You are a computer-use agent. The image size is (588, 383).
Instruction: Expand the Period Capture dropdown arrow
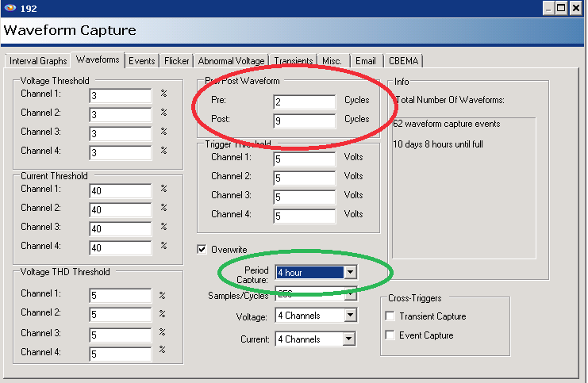tap(350, 273)
